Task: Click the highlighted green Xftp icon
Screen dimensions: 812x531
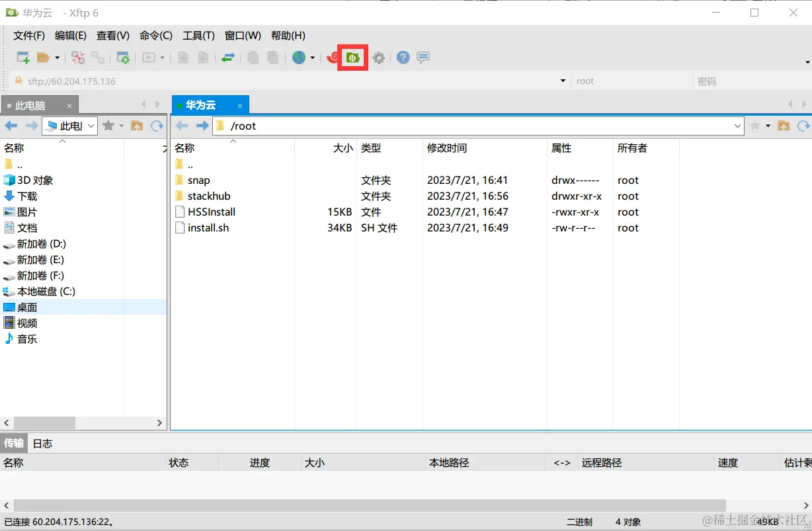Action: (352, 58)
